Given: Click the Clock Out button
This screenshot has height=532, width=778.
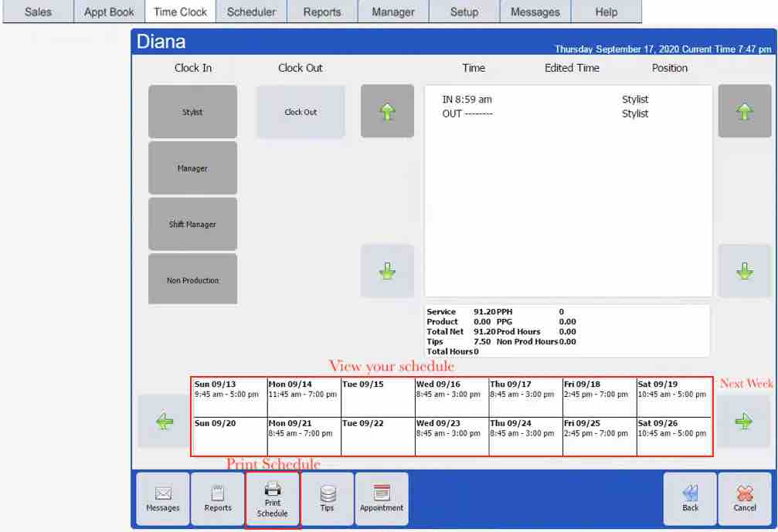Looking at the screenshot, I should click(301, 112).
